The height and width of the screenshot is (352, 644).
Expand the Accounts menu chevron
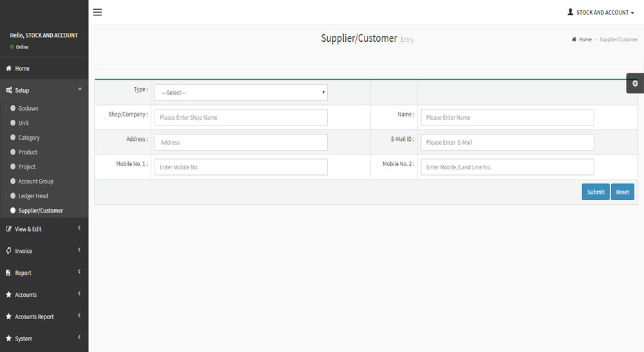click(x=79, y=293)
